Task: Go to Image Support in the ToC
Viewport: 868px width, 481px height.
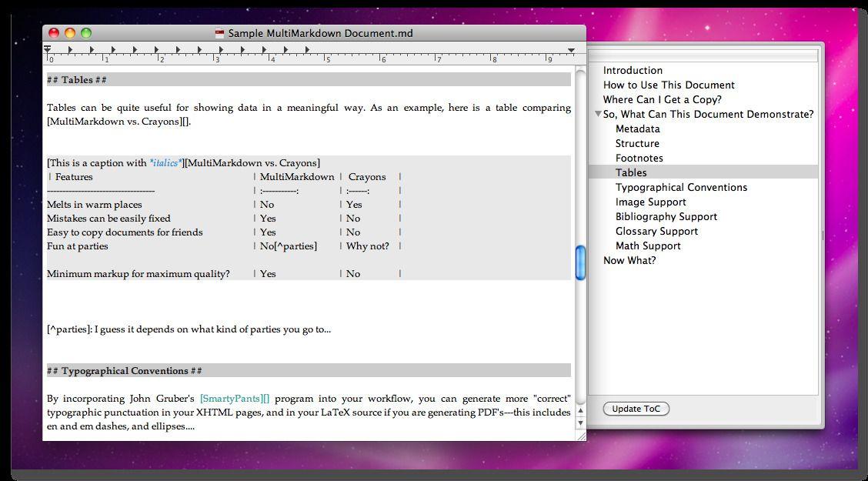Action: pyautogui.click(x=650, y=202)
